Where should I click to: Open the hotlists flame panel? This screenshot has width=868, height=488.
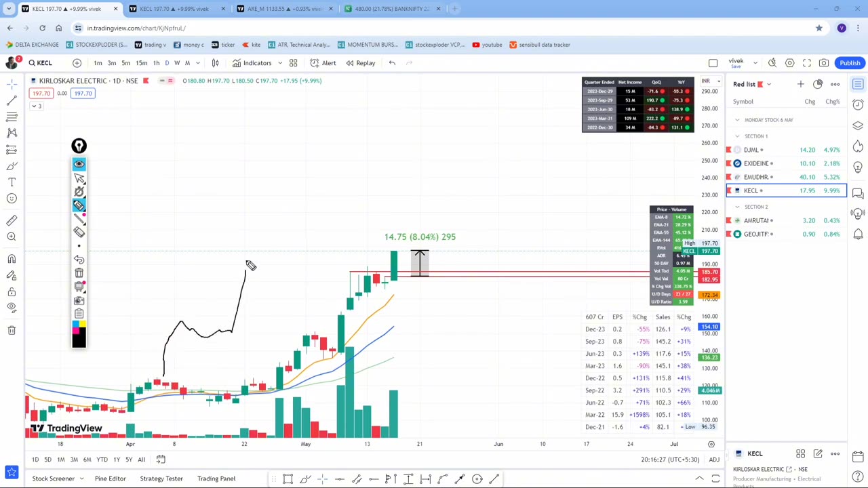(858, 147)
